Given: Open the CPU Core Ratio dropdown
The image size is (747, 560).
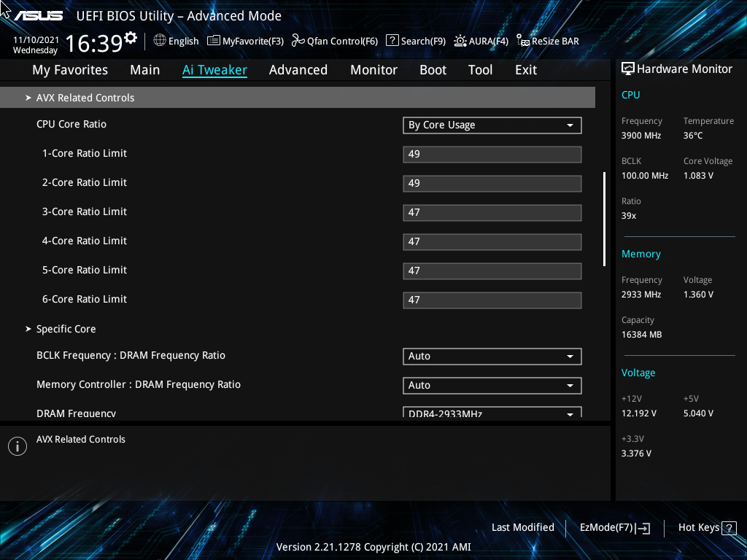Looking at the screenshot, I should click(492, 125).
